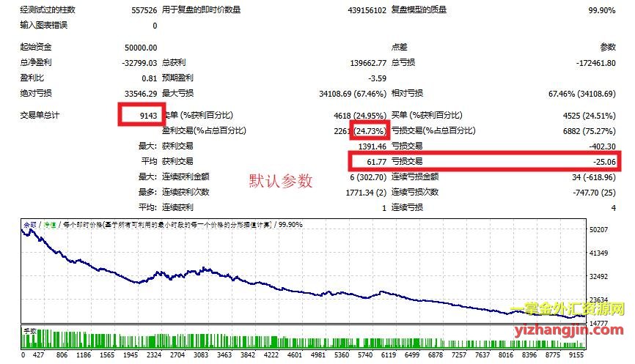Click the average profit trade value 61.77
This screenshot has height=364, width=635.
[374, 161]
